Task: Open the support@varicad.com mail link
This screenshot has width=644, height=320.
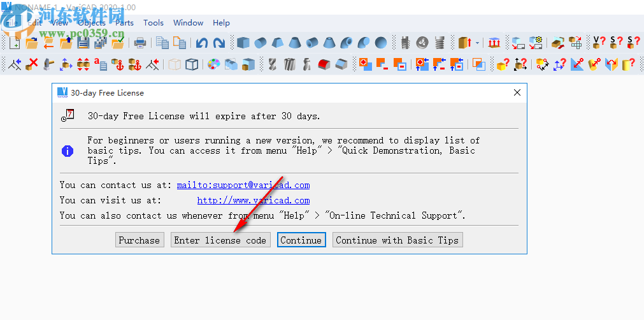Action: (243, 185)
